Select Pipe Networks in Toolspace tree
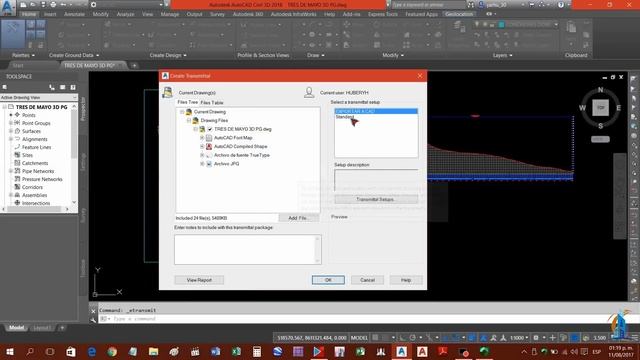 tap(38, 171)
